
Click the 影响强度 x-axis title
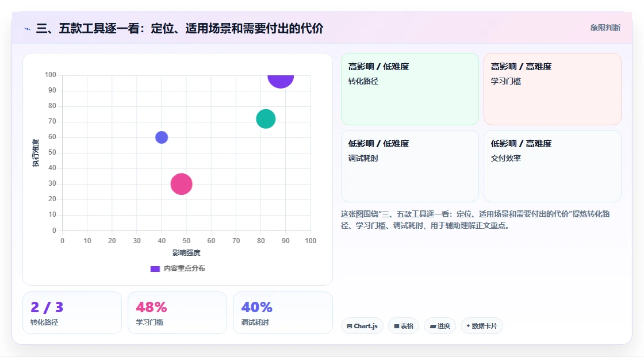pyautogui.click(x=186, y=252)
